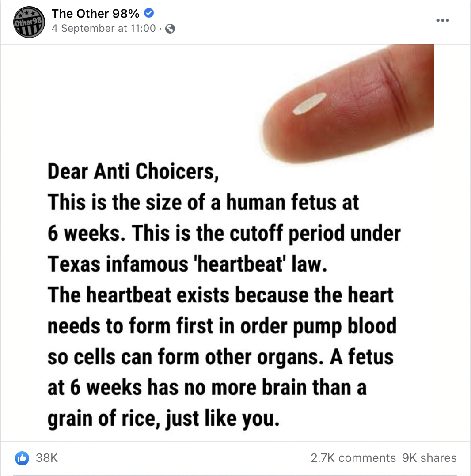Click the rice grain on the fingertip
This screenshot has width=471, height=476.
tap(309, 103)
